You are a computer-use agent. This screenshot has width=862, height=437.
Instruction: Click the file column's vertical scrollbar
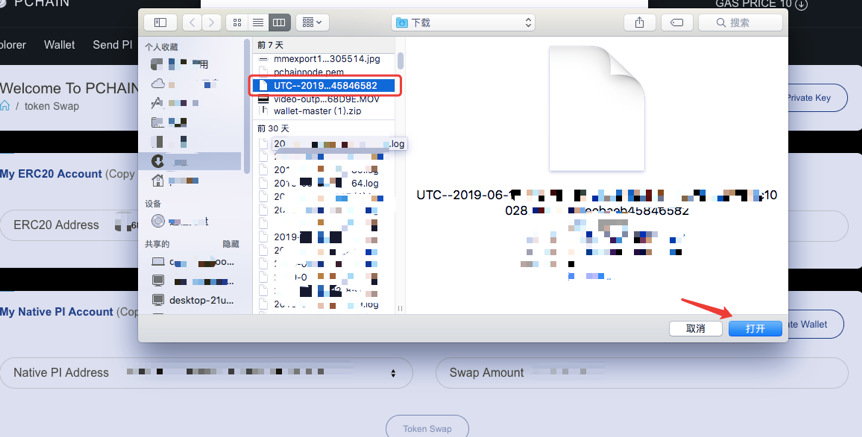400,61
